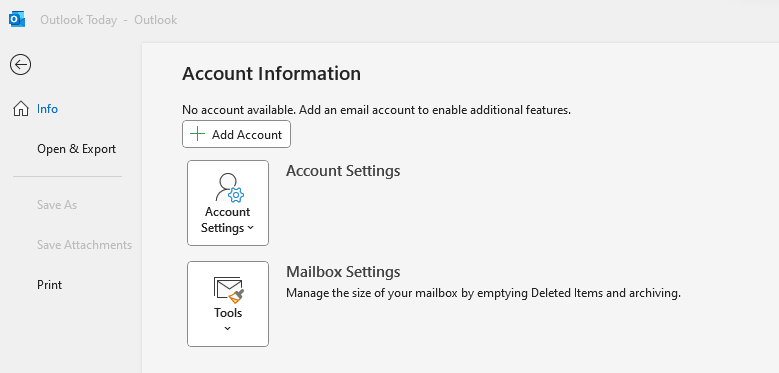The width and height of the screenshot is (779, 373).
Task: Click the green plus icon on Add Account
Action: (x=198, y=134)
